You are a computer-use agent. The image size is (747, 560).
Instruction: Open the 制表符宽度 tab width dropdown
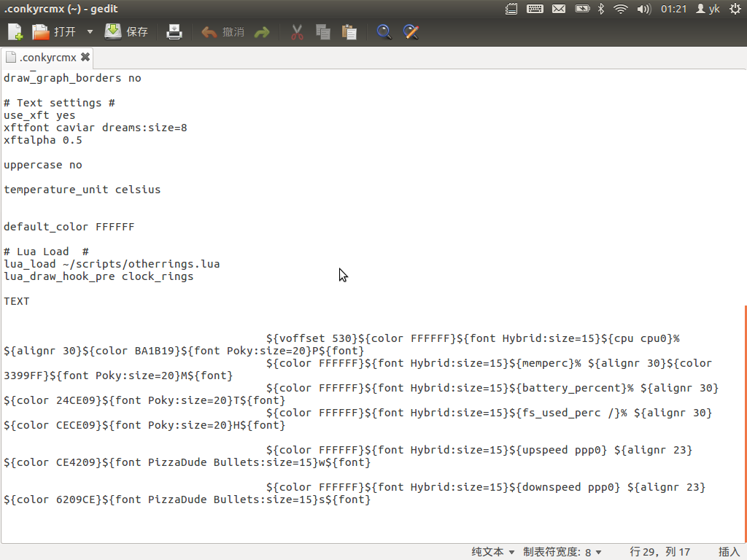click(x=562, y=552)
